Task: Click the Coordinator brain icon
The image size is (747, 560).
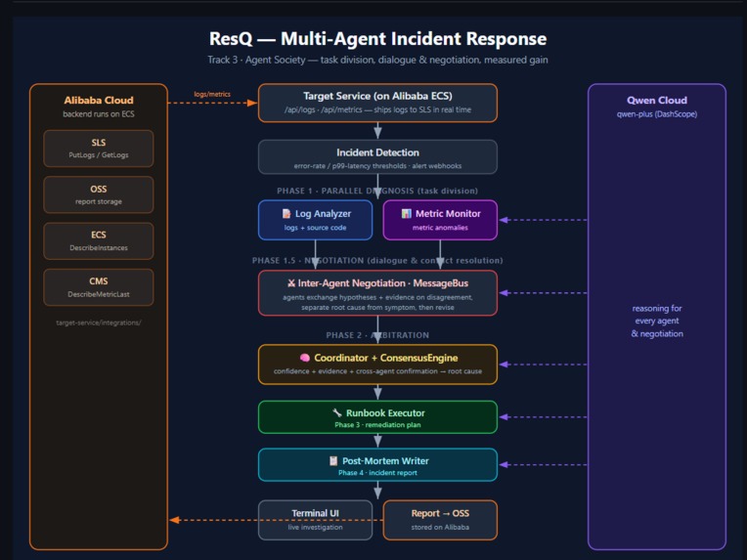Action: pos(305,358)
